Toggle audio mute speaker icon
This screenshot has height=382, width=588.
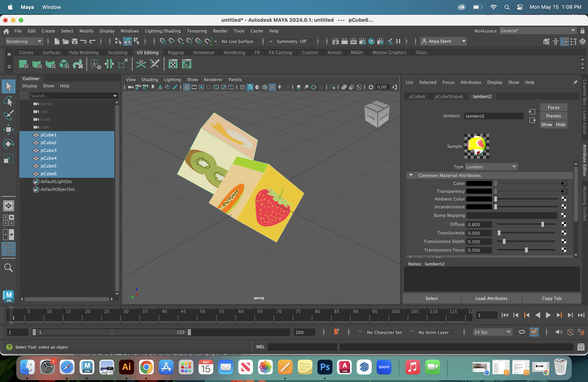(559, 332)
